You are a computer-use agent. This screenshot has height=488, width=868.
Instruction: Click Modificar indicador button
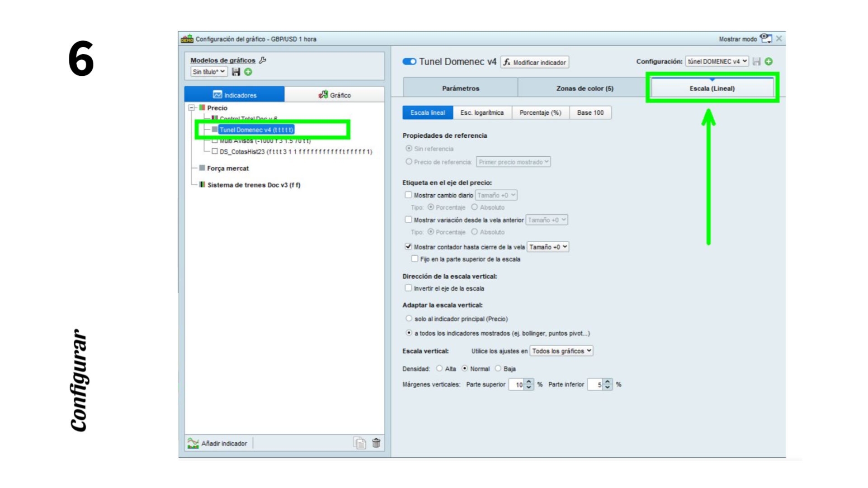535,62
